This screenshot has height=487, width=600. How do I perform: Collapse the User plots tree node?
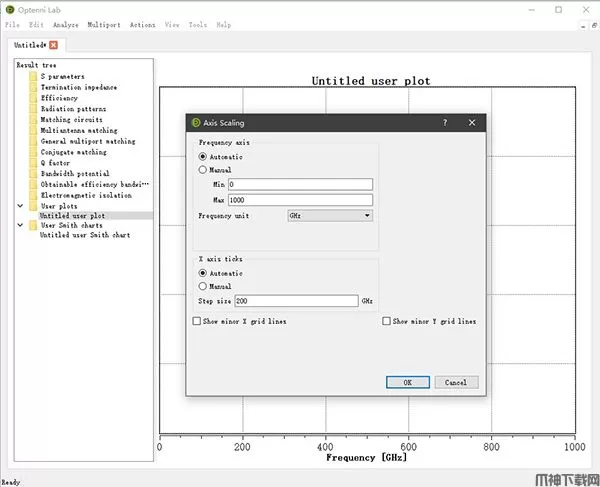point(21,206)
